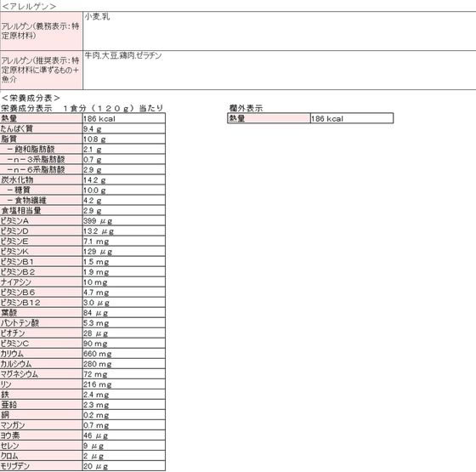The height and width of the screenshot is (472, 476).
Task: Click the 食物繊維 row label
Action: pyautogui.click(x=42, y=200)
